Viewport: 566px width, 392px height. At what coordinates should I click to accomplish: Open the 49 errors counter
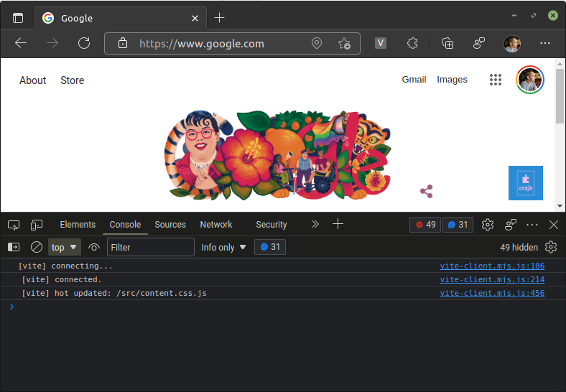click(426, 225)
